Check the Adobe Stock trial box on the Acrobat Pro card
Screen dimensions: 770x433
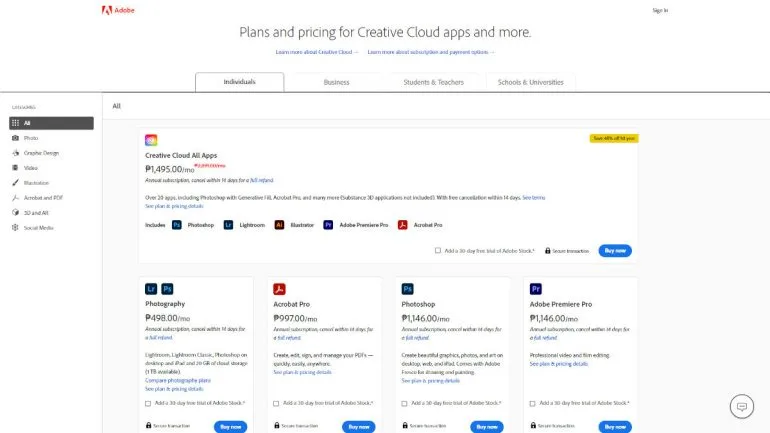(276, 404)
